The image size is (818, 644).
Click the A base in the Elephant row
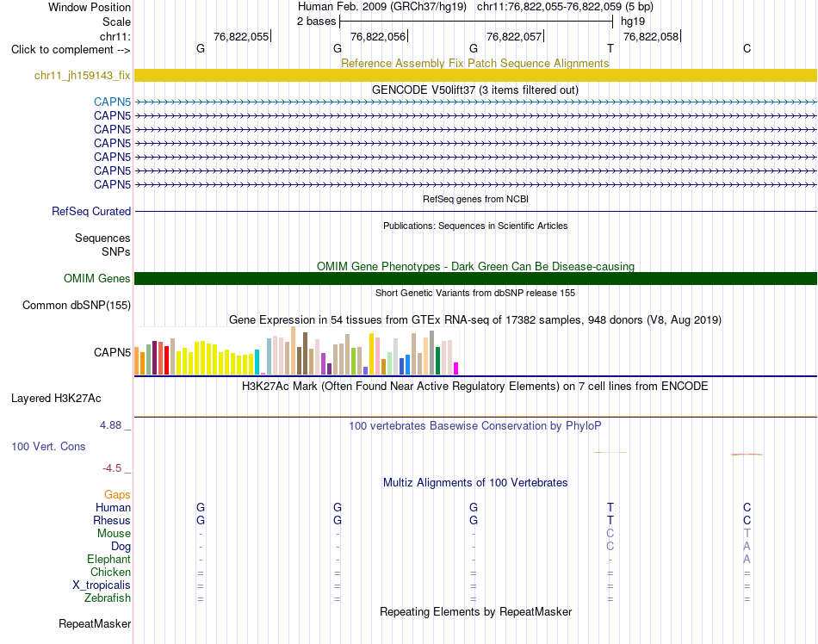click(747, 559)
